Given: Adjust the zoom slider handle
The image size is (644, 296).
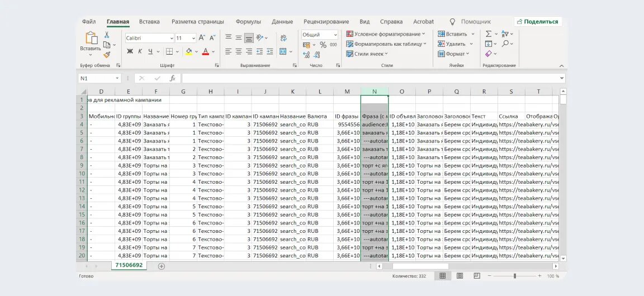Looking at the screenshot, I should point(515,276).
